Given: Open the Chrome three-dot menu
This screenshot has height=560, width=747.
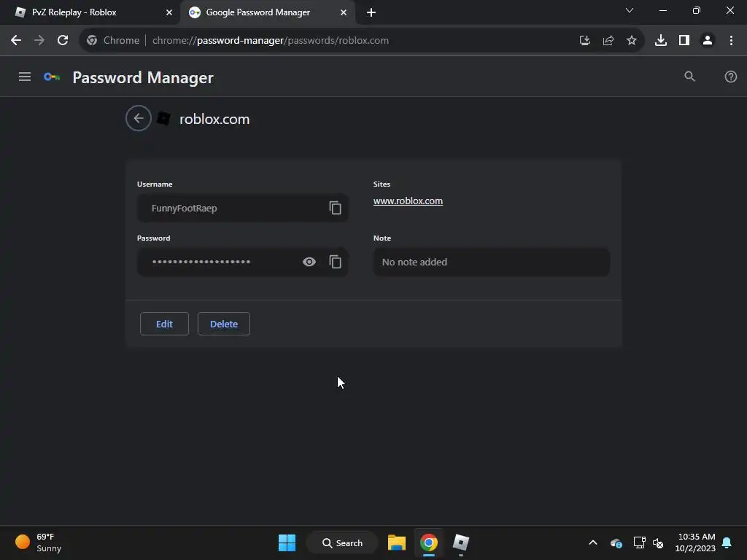Looking at the screenshot, I should (731, 41).
